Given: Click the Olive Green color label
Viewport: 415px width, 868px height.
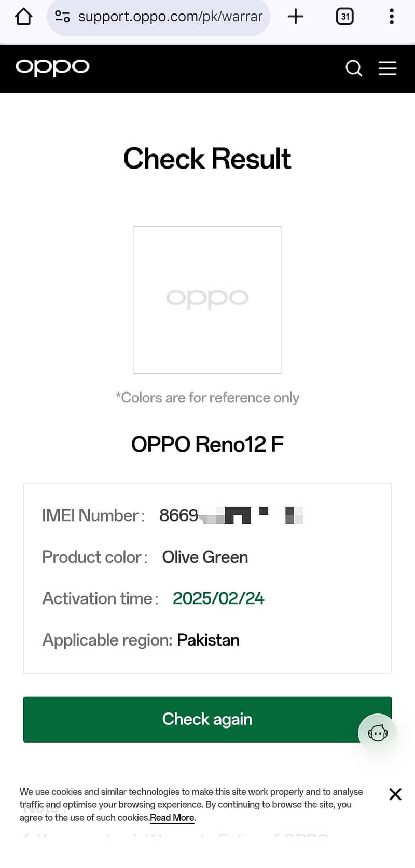Looking at the screenshot, I should coord(204,556).
